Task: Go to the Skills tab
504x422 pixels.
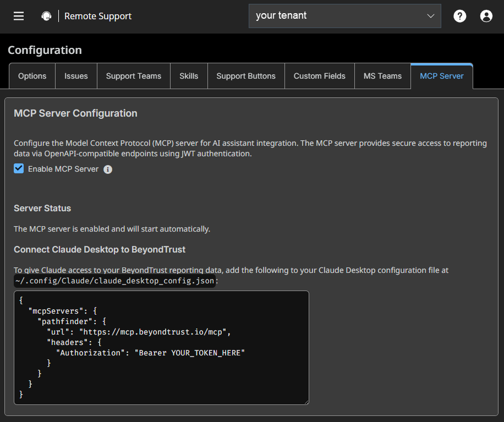Action: coord(189,76)
